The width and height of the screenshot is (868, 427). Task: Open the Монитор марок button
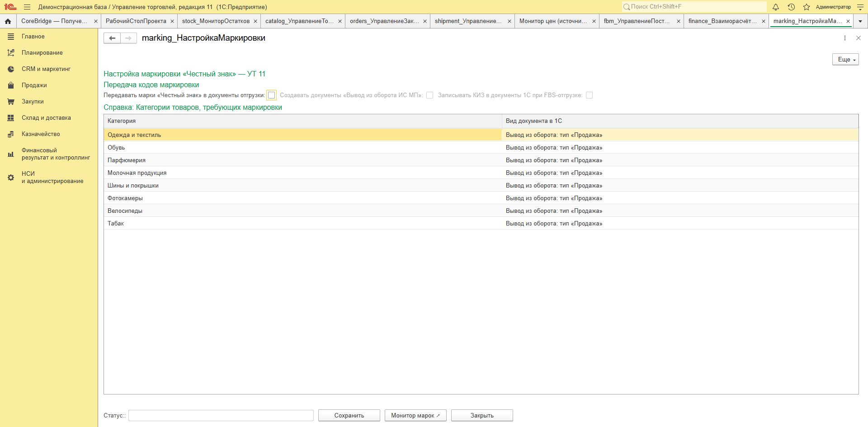415,416
